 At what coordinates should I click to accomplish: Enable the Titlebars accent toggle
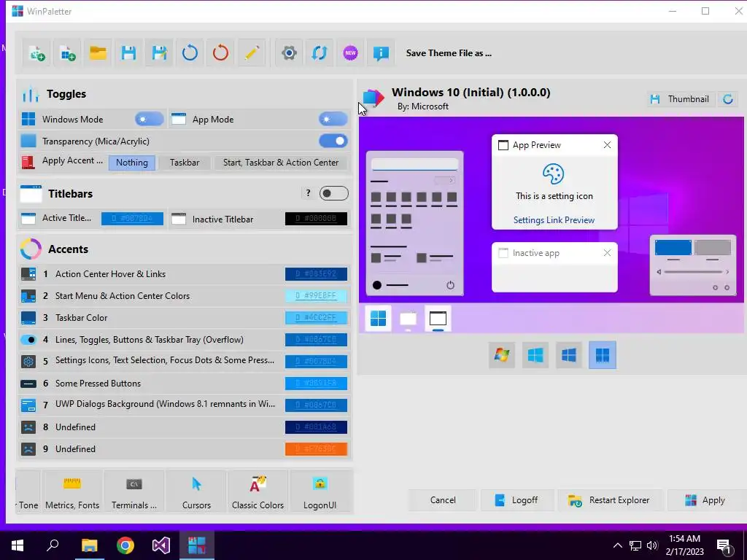click(x=333, y=193)
